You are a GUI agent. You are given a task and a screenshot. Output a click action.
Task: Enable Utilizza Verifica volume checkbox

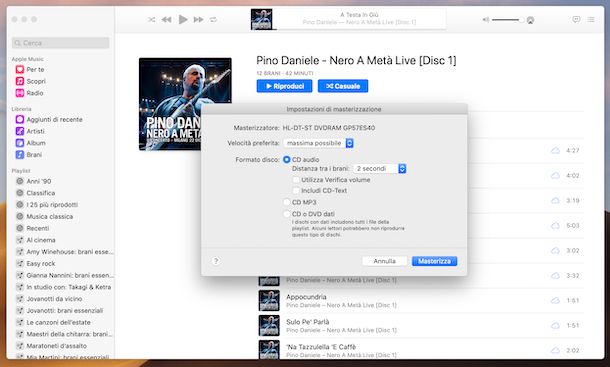click(296, 180)
